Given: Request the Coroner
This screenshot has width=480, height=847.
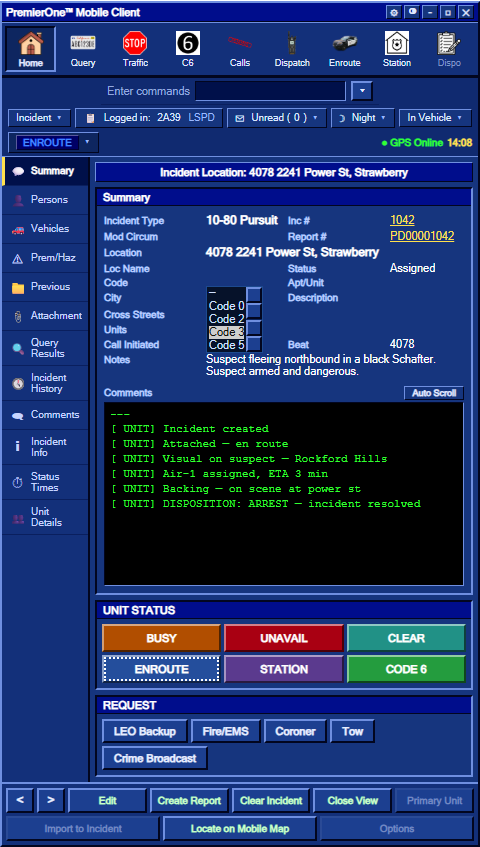Looking at the screenshot, I should pos(295,731).
